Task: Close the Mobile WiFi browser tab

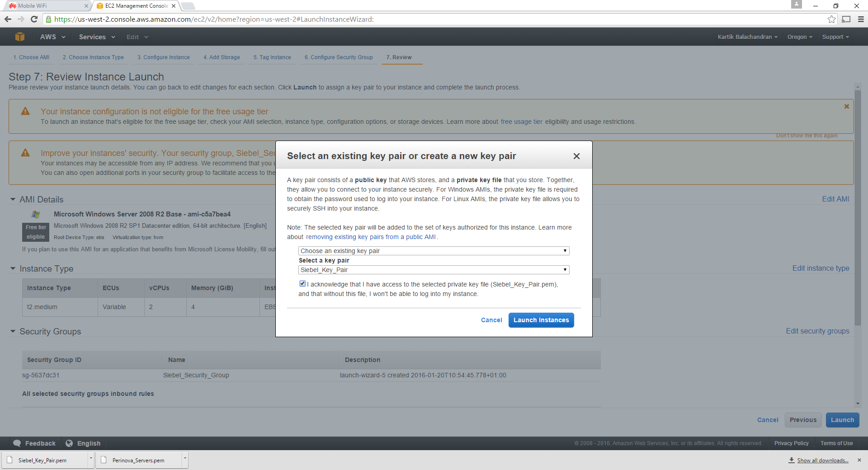Action: 86,6
